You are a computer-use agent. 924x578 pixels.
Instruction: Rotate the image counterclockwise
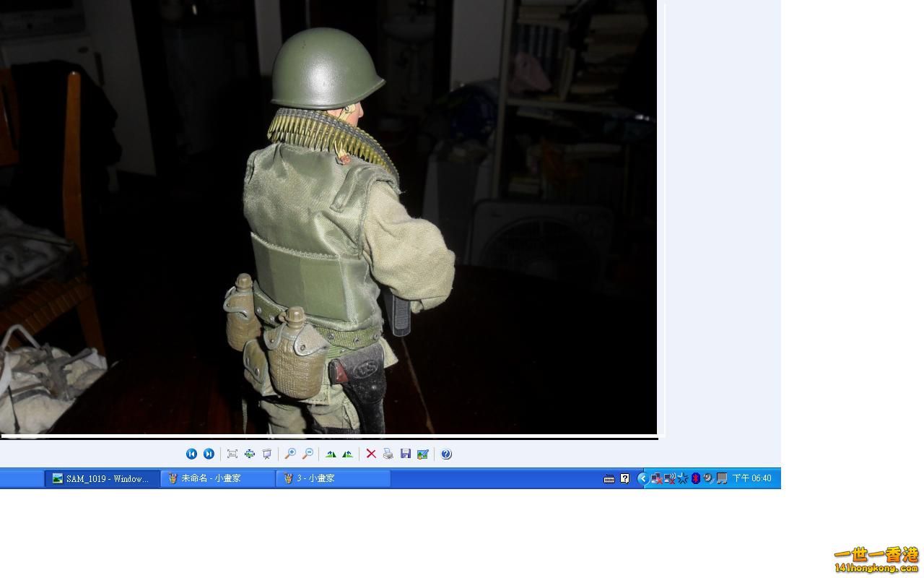(x=348, y=454)
